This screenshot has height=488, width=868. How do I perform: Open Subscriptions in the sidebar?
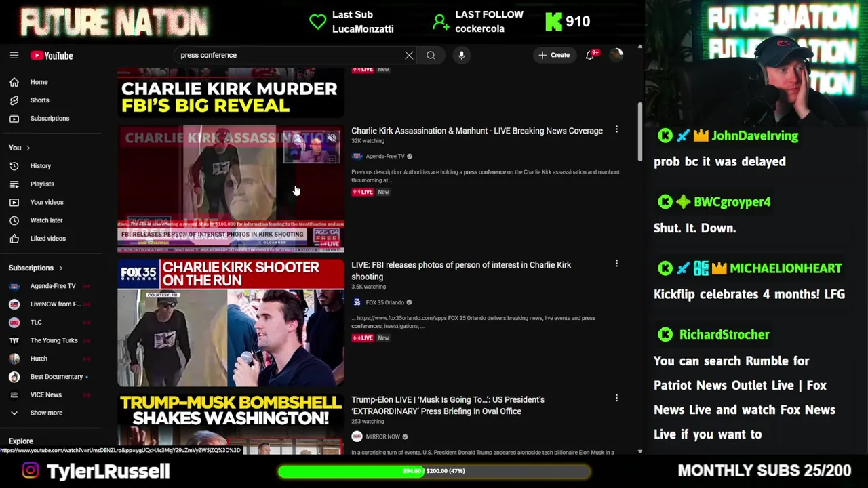pyautogui.click(x=49, y=119)
